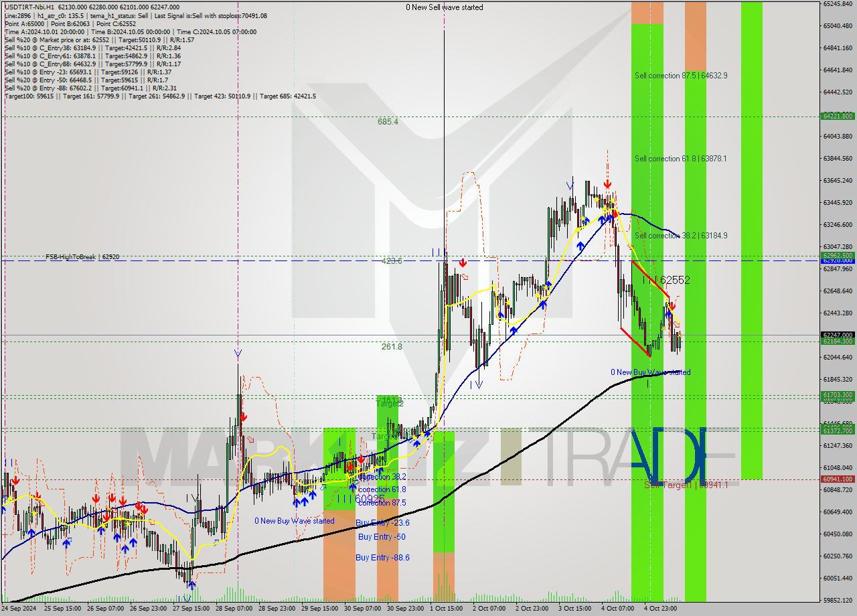
Task: Click the 64641.840 price axis value
Action: [838, 70]
